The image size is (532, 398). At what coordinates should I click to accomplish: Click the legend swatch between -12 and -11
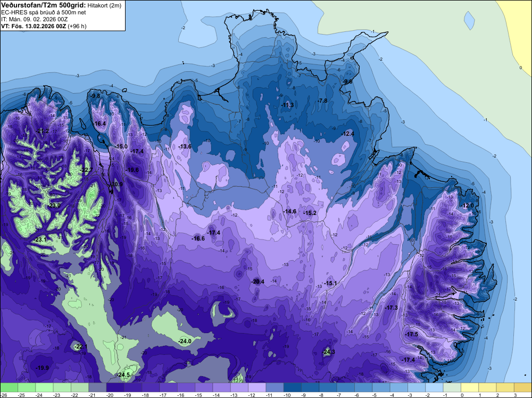[257, 387]
